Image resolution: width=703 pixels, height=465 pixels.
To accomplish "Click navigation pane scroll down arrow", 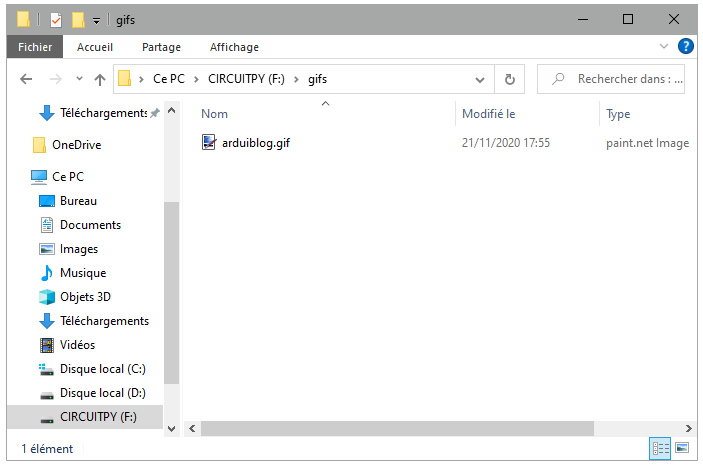I will pyautogui.click(x=171, y=429).
